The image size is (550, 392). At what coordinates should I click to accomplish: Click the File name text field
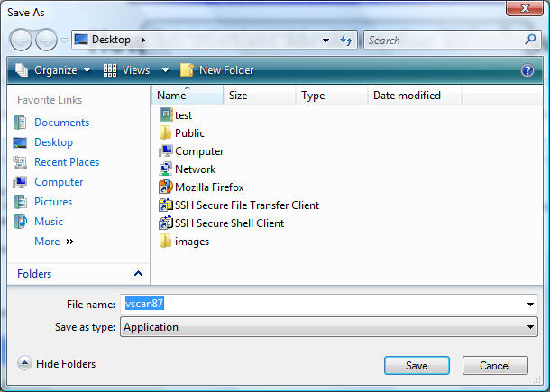pyautogui.click(x=325, y=305)
